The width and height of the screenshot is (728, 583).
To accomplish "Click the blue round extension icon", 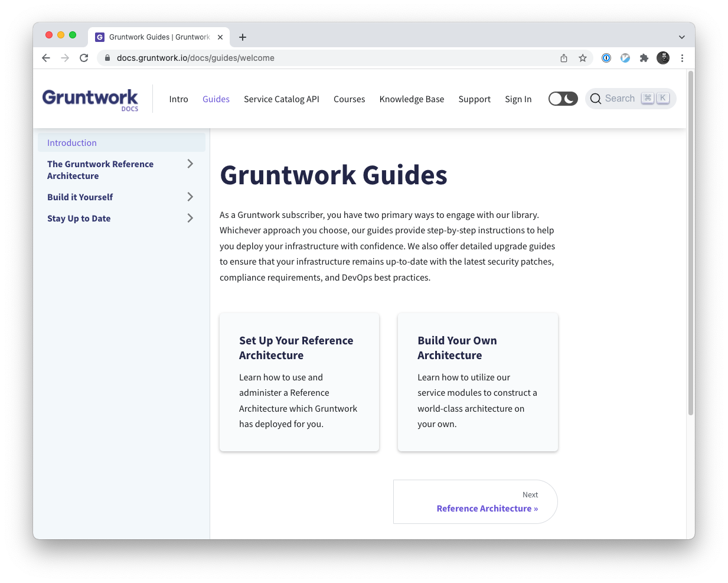I will point(625,58).
